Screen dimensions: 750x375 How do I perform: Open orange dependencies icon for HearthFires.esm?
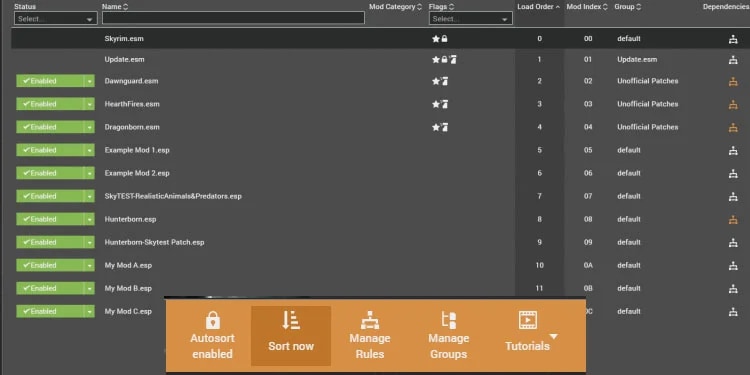[733, 104]
